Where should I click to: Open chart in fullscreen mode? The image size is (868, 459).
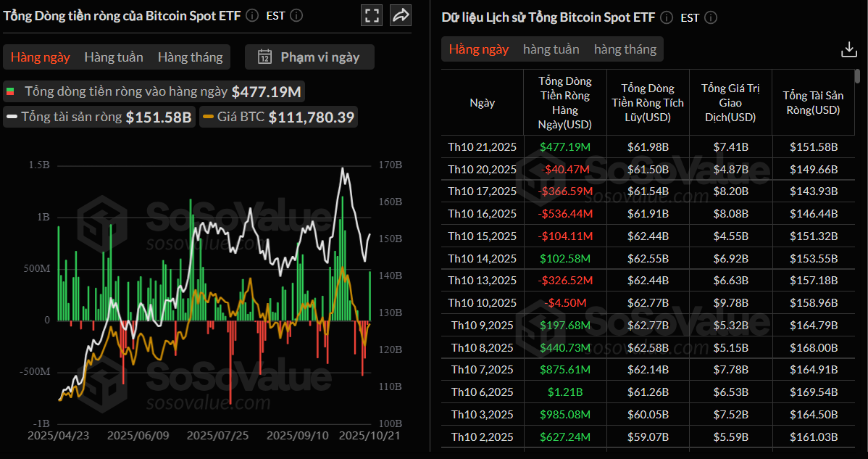click(x=372, y=15)
